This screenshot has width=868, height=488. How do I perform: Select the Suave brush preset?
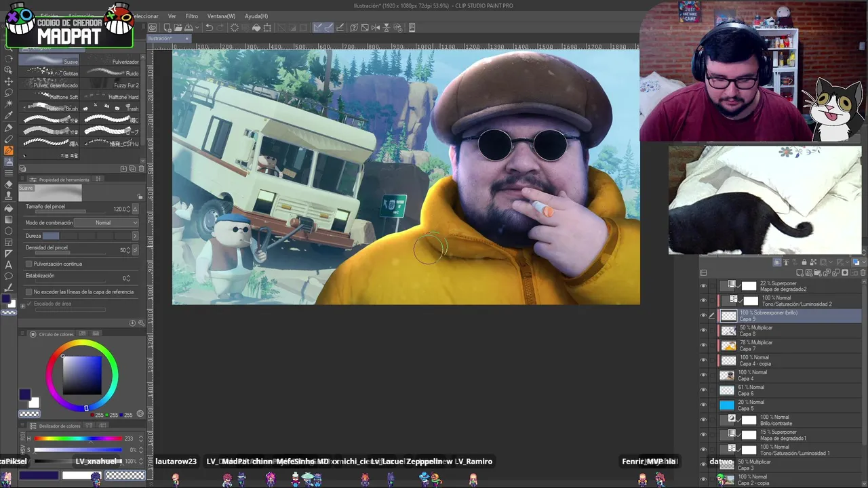pos(49,61)
